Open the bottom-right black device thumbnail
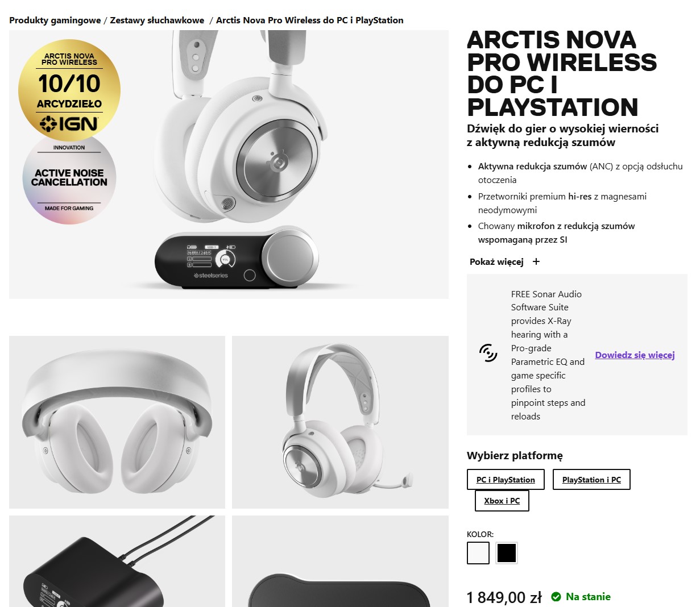Viewport: 700px width, 607px height. click(x=340, y=561)
